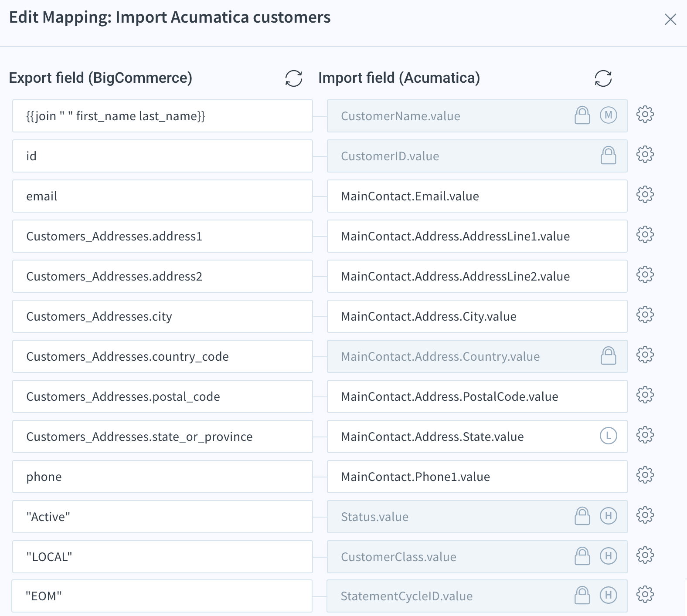Screen dimensions: 687x616
Task: Click the lock icon on CustomerID.value
Action: click(x=609, y=155)
